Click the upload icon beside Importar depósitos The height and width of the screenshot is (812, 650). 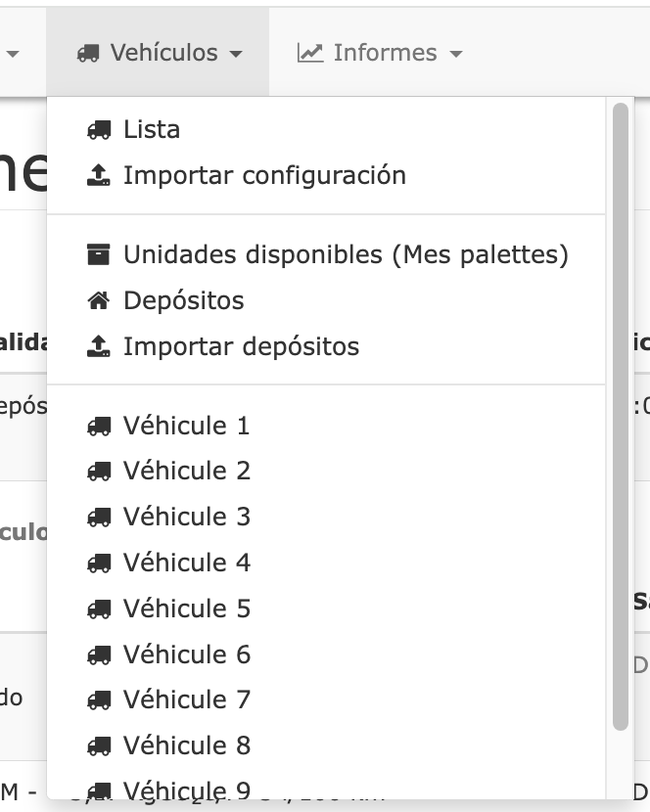pos(99,347)
